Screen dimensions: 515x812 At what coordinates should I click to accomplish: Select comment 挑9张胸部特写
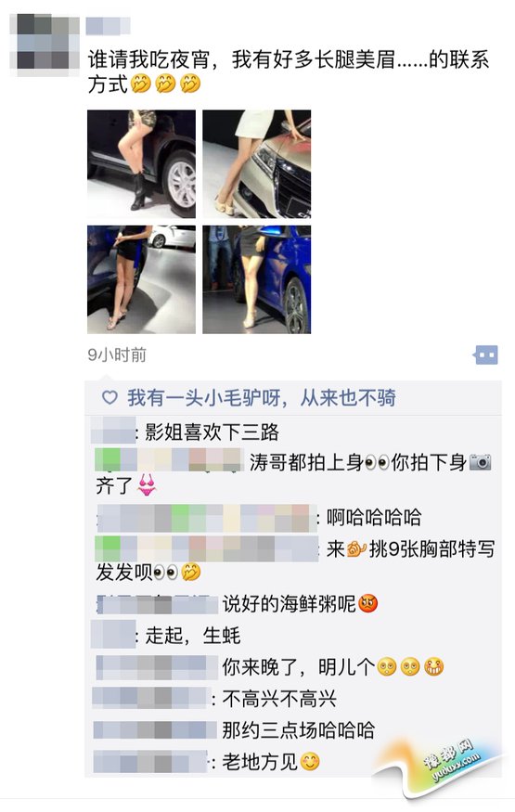coord(295,561)
